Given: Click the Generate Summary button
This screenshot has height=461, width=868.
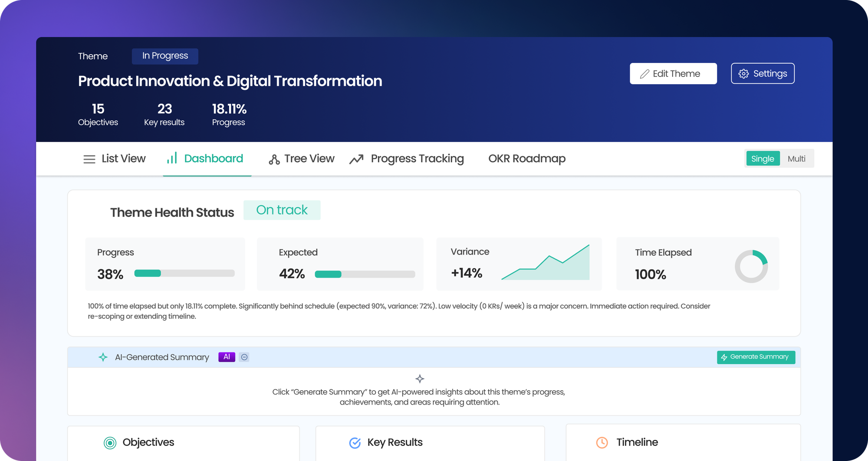Looking at the screenshot, I should 756,357.
